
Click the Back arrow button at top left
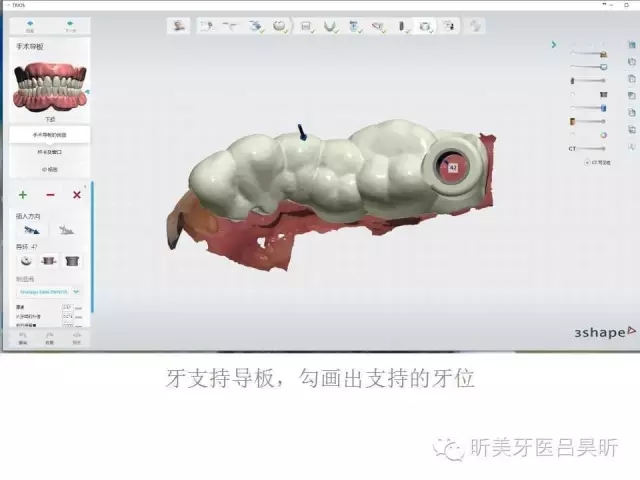tap(29, 25)
